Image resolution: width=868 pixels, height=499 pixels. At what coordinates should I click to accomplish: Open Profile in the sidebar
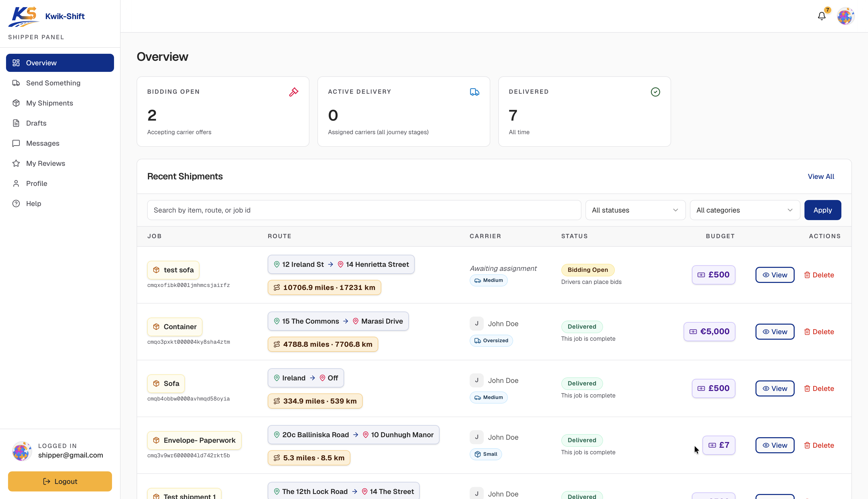60,183
